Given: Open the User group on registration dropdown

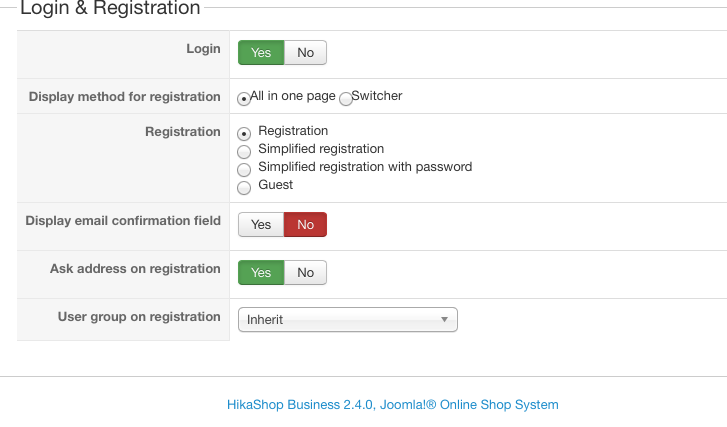Looking at the screenshot, I should pos(346,320).
